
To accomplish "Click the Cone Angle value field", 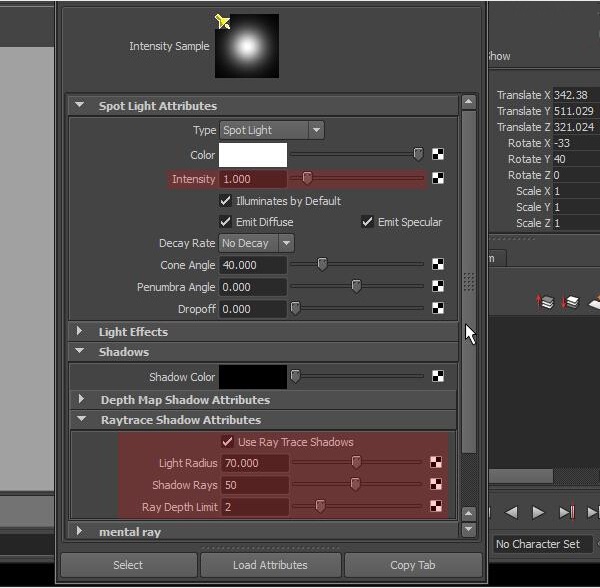I will click(253, 265).
